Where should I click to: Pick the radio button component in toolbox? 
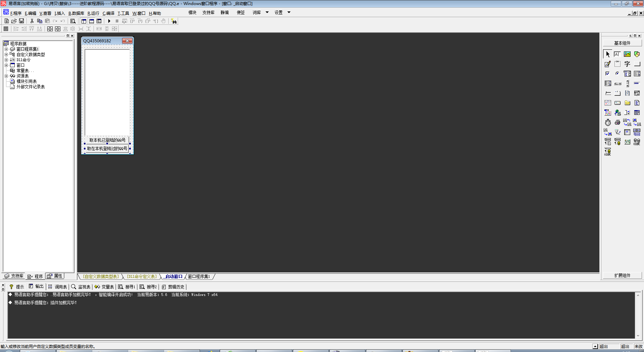[x=617, y=74]
